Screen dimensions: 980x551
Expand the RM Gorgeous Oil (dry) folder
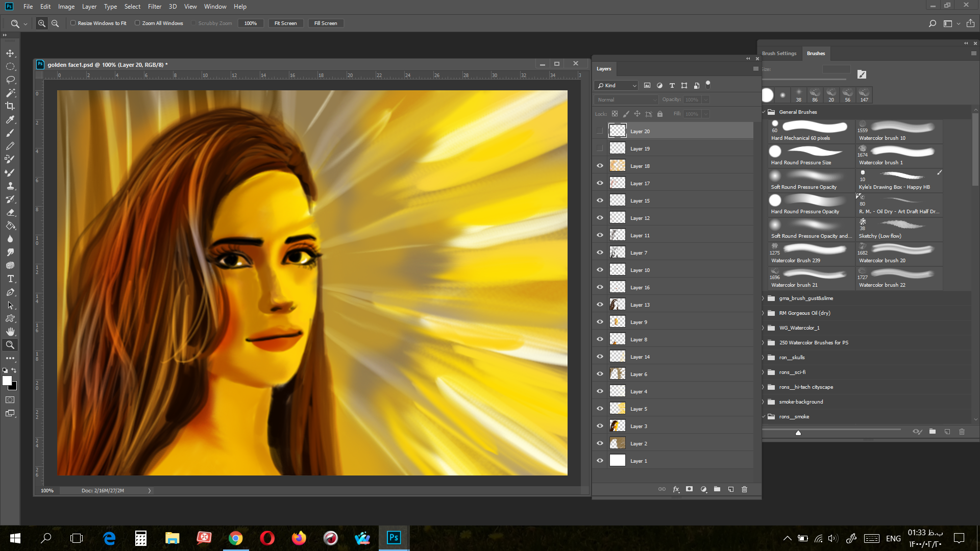pyautogui.click(x=764, y=313)
